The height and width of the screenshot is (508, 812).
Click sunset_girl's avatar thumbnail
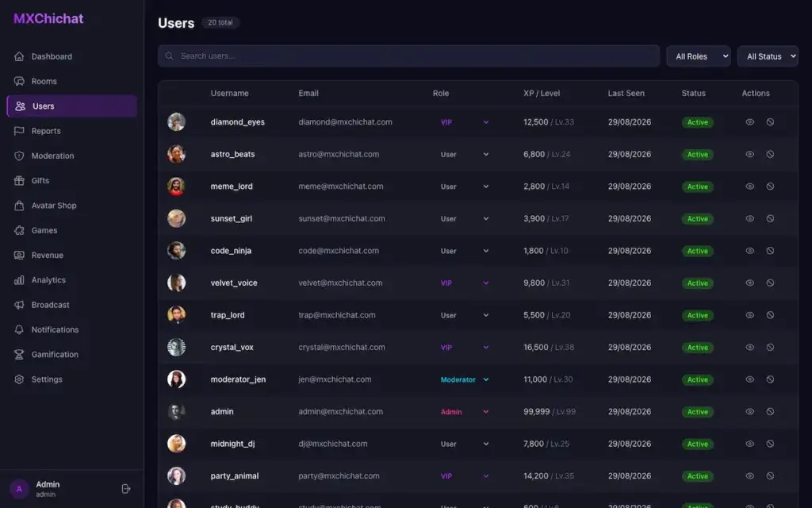176,219
